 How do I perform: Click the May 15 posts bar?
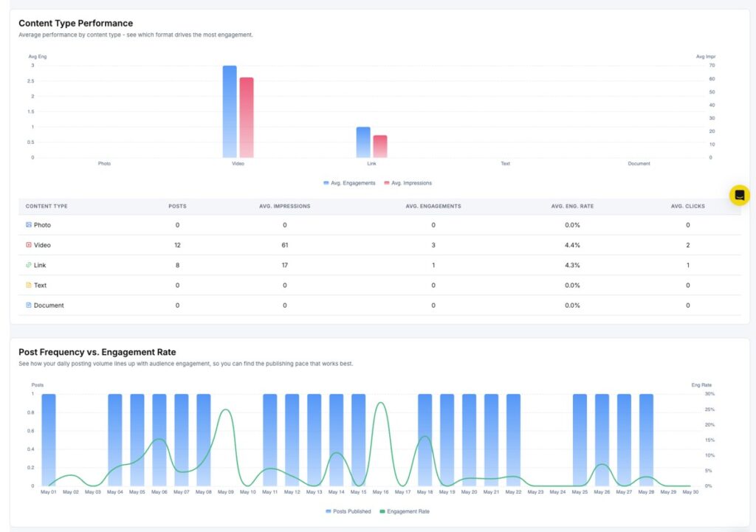coord(358,440)
